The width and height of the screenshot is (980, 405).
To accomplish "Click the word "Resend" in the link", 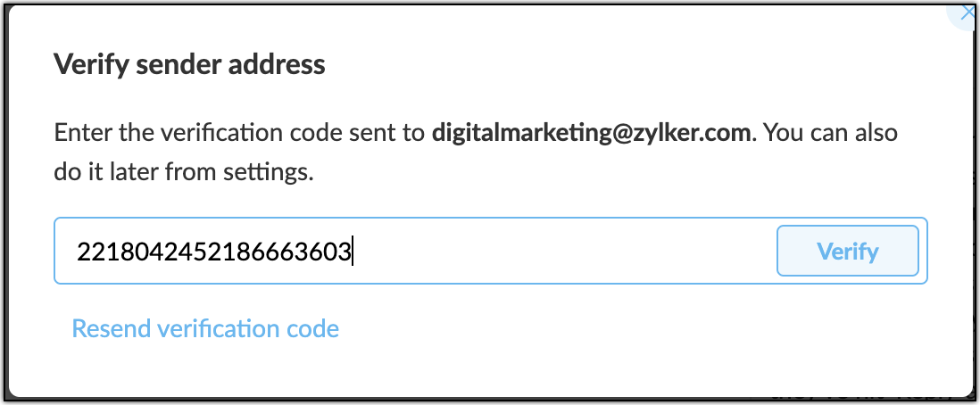I will pos(111,328).
